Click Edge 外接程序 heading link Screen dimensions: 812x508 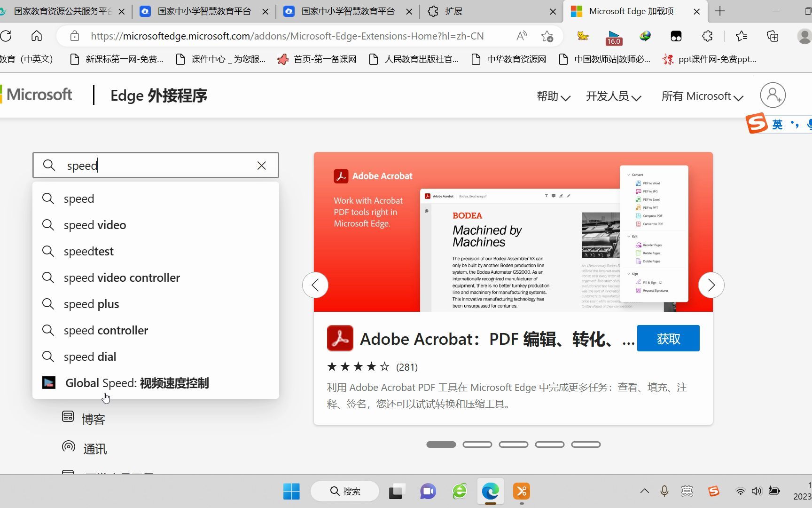[x=159, y=95]
